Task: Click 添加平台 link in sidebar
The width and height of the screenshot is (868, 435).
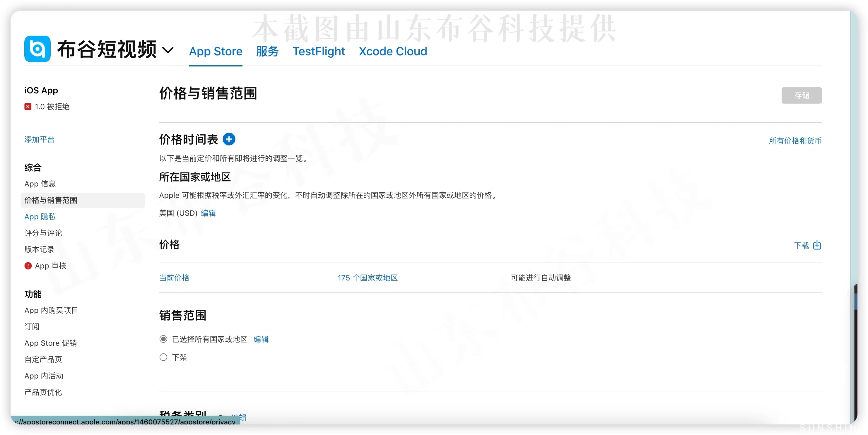Action: tap(40, 140)
